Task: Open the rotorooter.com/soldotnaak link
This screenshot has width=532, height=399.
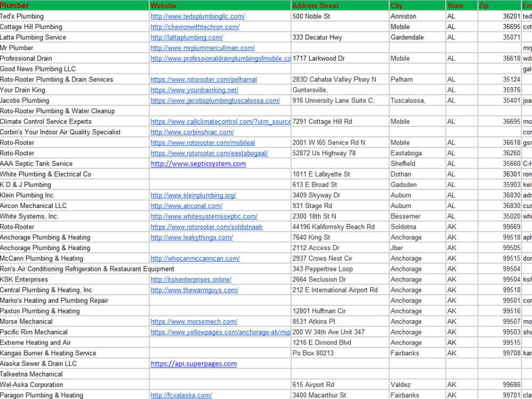Action: click(206, 227)
